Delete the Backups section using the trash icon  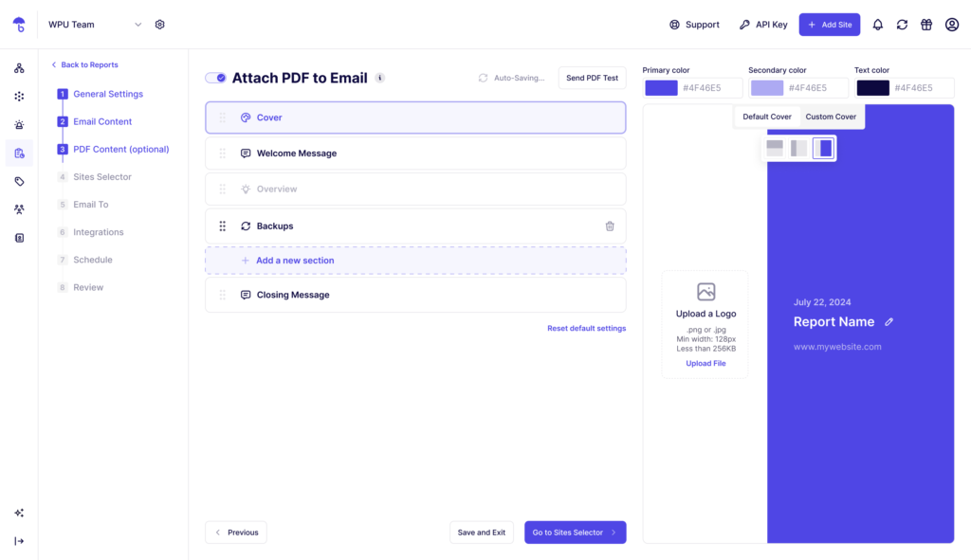[x=612, y=226]
